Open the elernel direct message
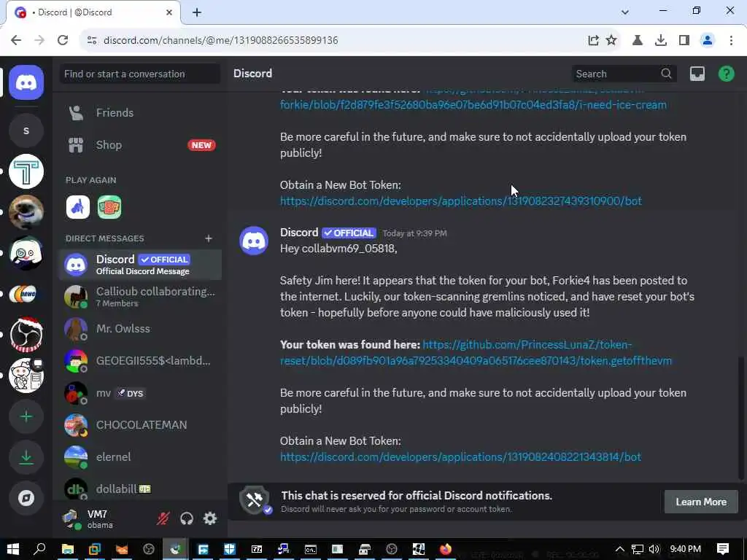This screenshot has height=560, width=747. (x=140, y=456)
